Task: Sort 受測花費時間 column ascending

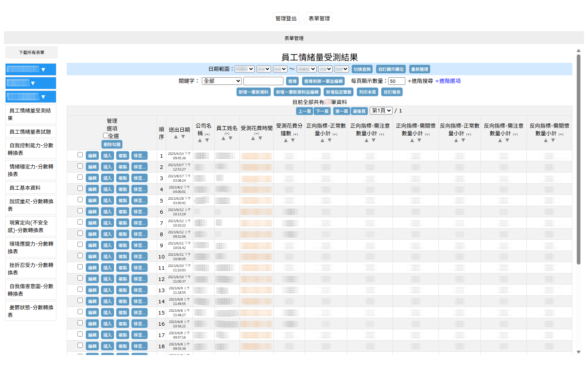Action: (x=253, y=138)
